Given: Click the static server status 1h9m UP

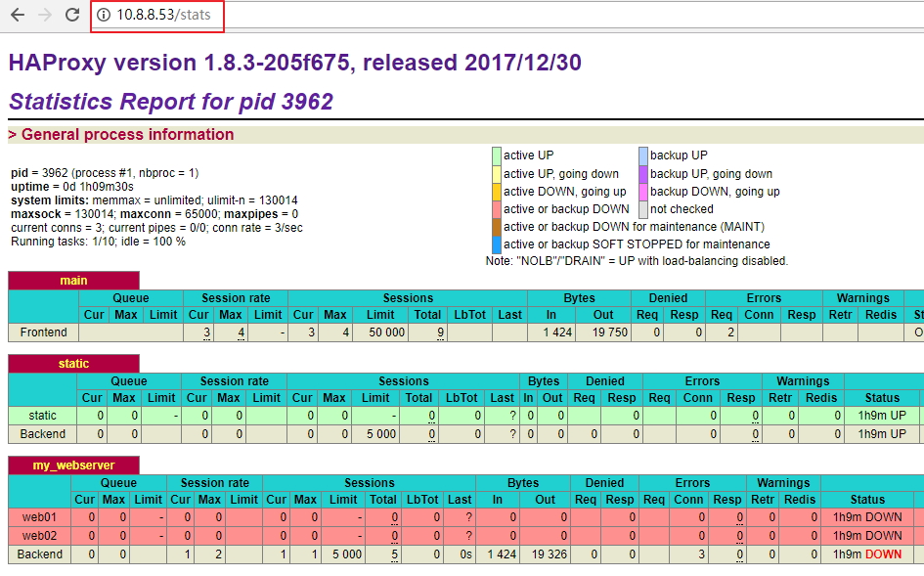Looking at the screenshot, I should [882, 416].
